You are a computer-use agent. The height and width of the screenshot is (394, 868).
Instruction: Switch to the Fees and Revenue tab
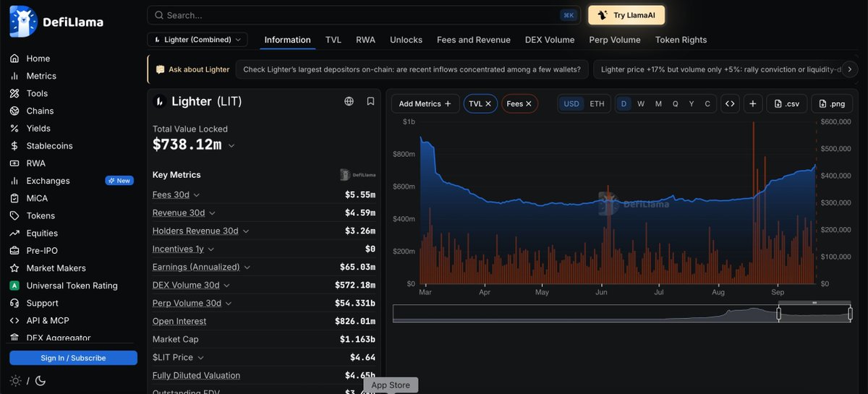474,40
